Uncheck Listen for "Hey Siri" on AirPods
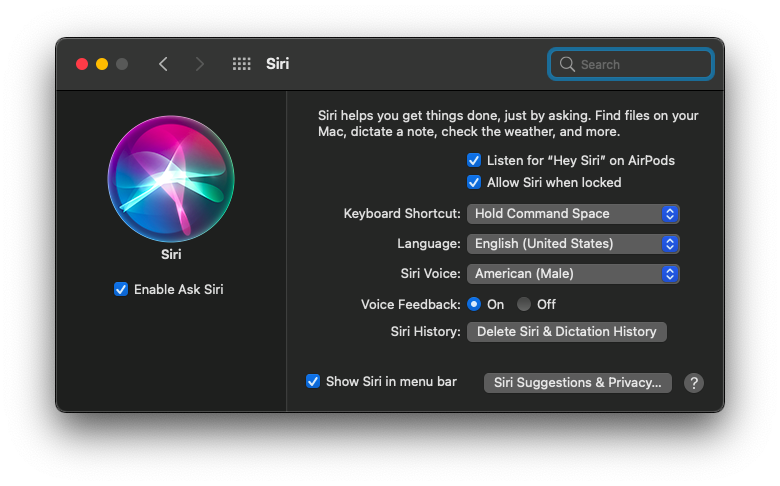Screen dimensions: 780x486 474,160
